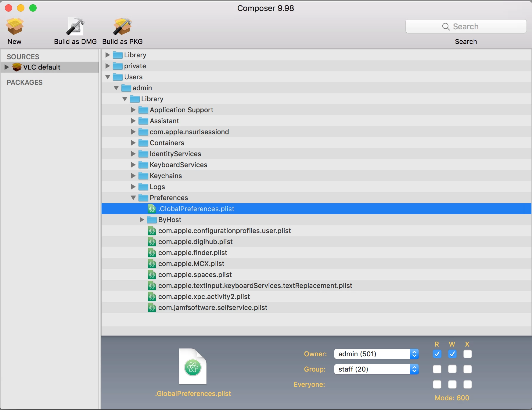Image resolution: width=532 pixels, height=410 pixels.
Task: Click the com.apple.spaces.plist file icon
Action: pos(152,275)
